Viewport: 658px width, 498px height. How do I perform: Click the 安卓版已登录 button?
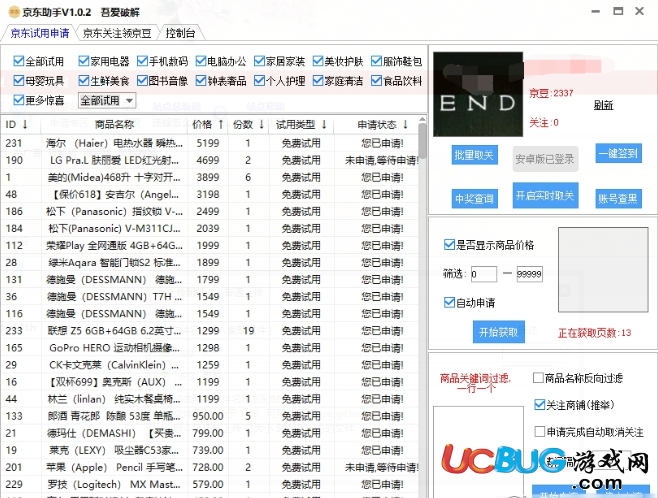(545, 159)
